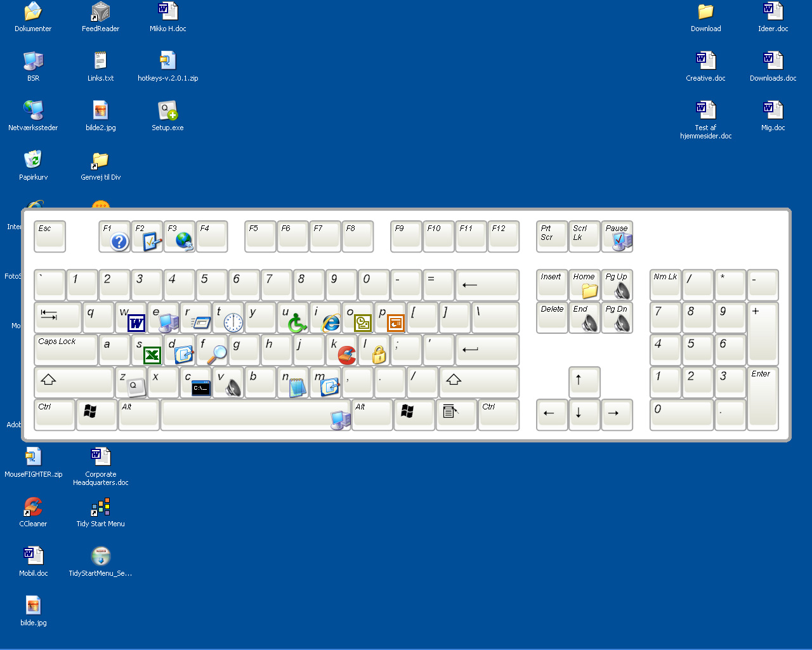The image size is (812, 650).
Task: Toggle the Scrl Lk key
Action: [x=584, y=236]
